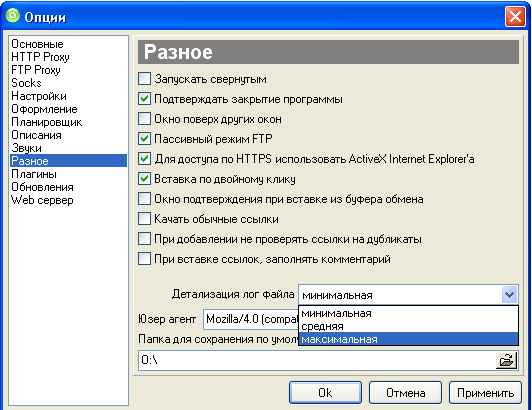
Task: Select средняя log detail option
Action: tap(408, 326)
